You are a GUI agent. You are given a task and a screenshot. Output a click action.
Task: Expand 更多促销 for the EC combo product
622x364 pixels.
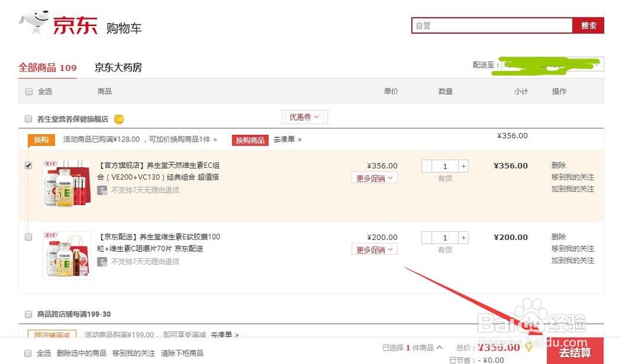(x=374, y=178)
